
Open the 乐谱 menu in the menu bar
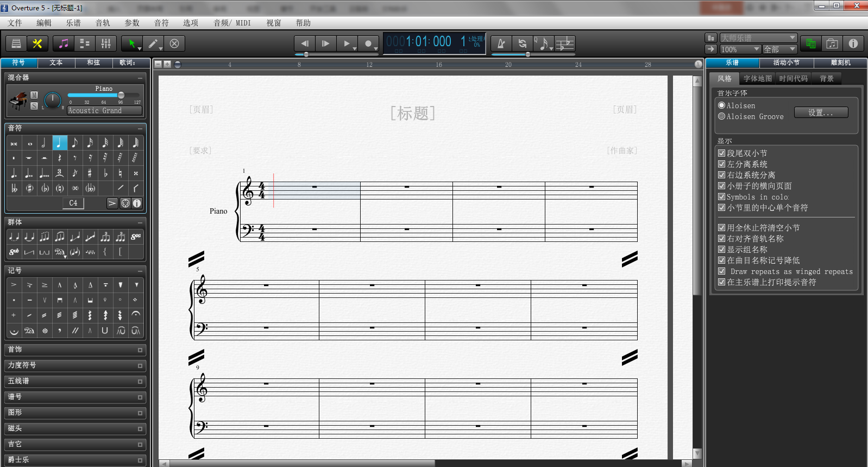tap(73, 23)
